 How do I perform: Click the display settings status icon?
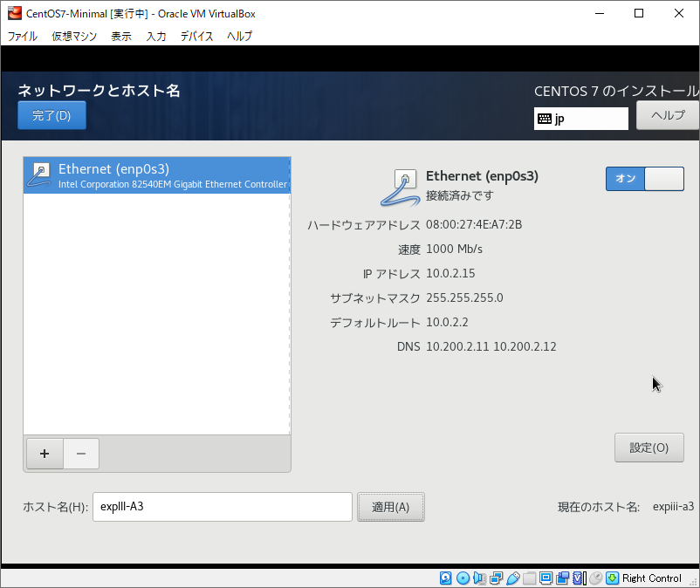point(546,578)
